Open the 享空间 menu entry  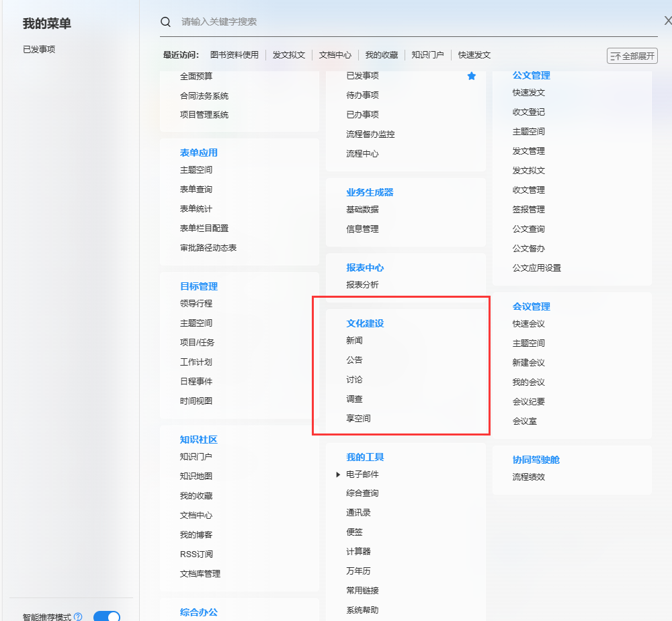pyautogui.click(x=358, y=419)
